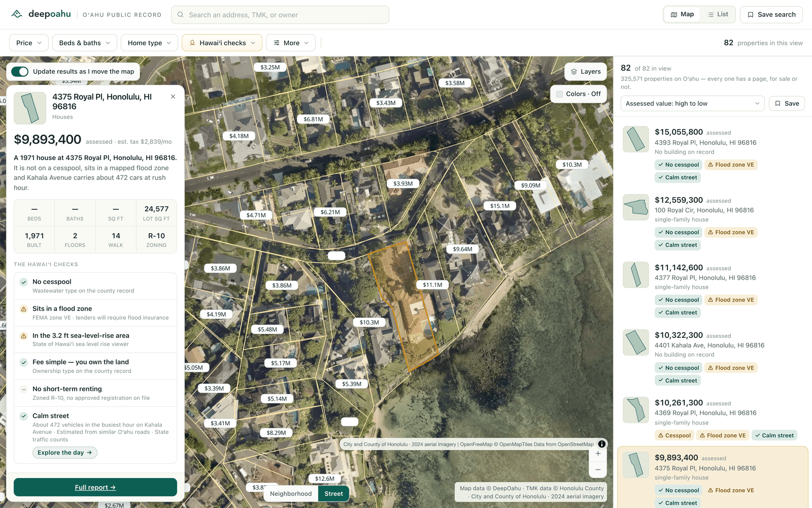Select the $15.1M map price marker
The width and height of the screenshot is (812, 508).
500,206
